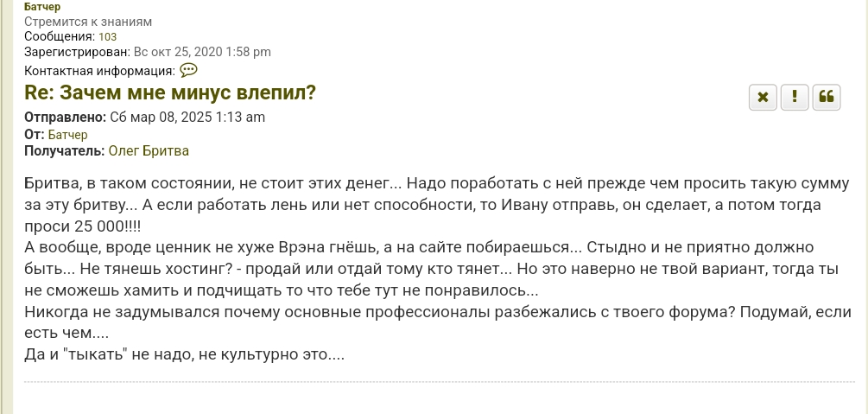Viewport: 868px width, 414px height.
Task: Click the 'Получатель:' label
Action: coord(64,150)
